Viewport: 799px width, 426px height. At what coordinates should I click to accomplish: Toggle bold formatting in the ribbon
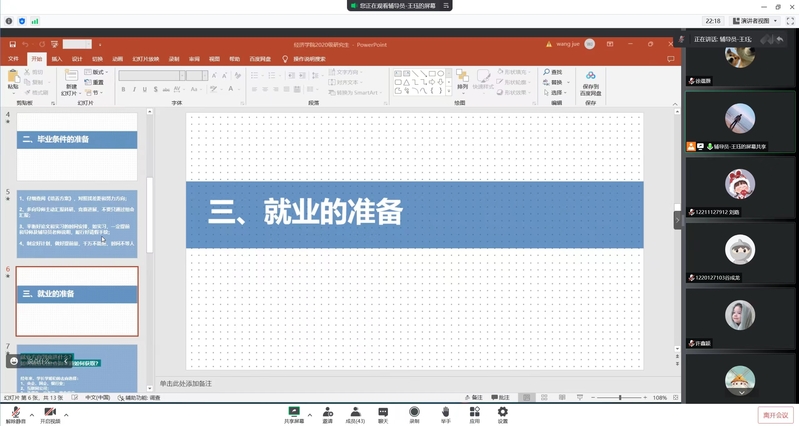point(123,90)
